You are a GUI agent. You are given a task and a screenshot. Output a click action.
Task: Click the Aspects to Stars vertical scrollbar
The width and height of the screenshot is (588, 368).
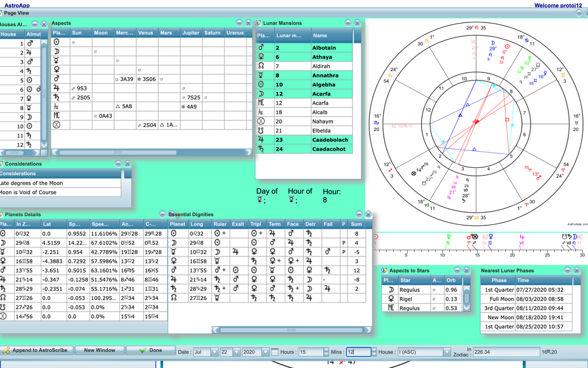coord(466,299)
